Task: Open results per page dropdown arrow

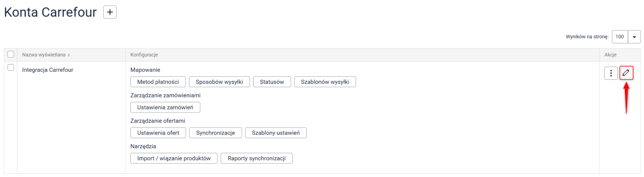Action: coord(634,37)
